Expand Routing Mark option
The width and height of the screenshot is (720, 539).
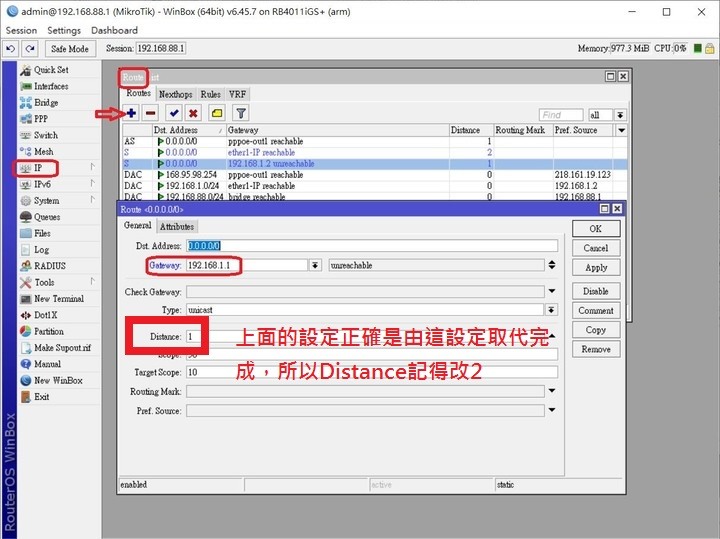click(x=552, y=391)
